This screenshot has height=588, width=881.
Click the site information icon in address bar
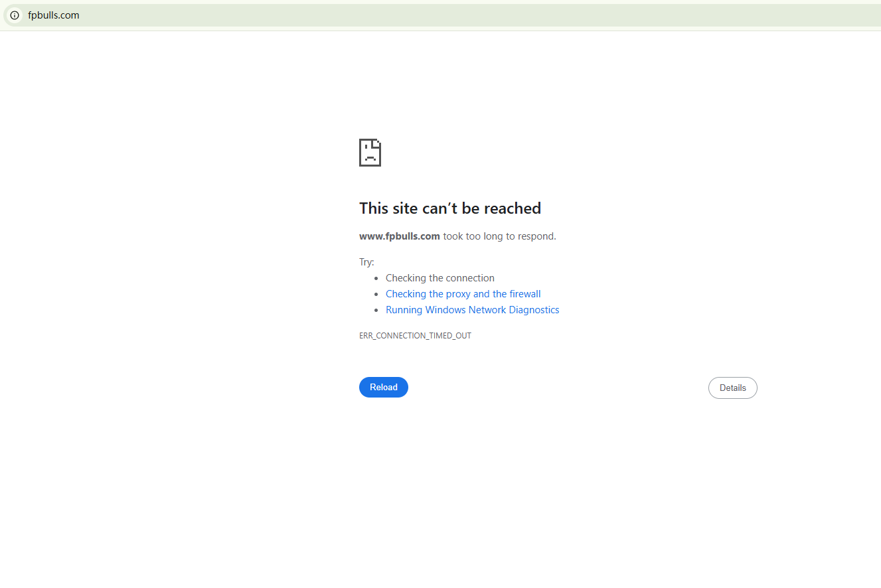pyautogui.click(x=15, y=15)
